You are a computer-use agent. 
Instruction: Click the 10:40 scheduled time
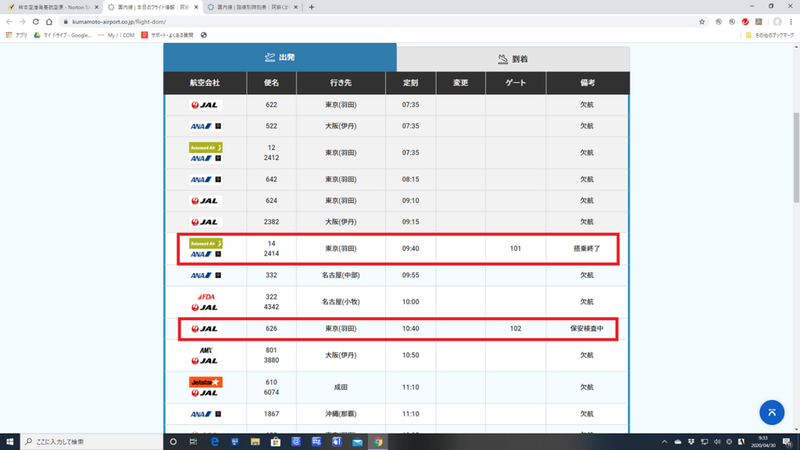coord(411,329)
